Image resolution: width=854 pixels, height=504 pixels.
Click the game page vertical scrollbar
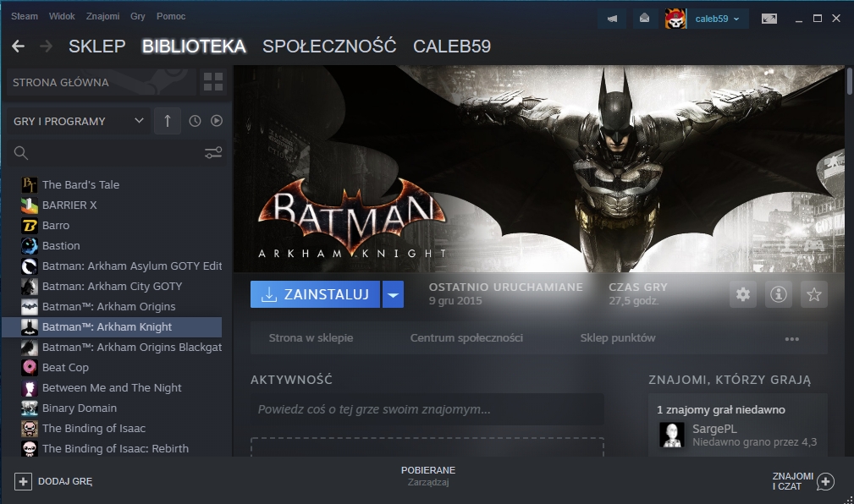tap(850, 82)
